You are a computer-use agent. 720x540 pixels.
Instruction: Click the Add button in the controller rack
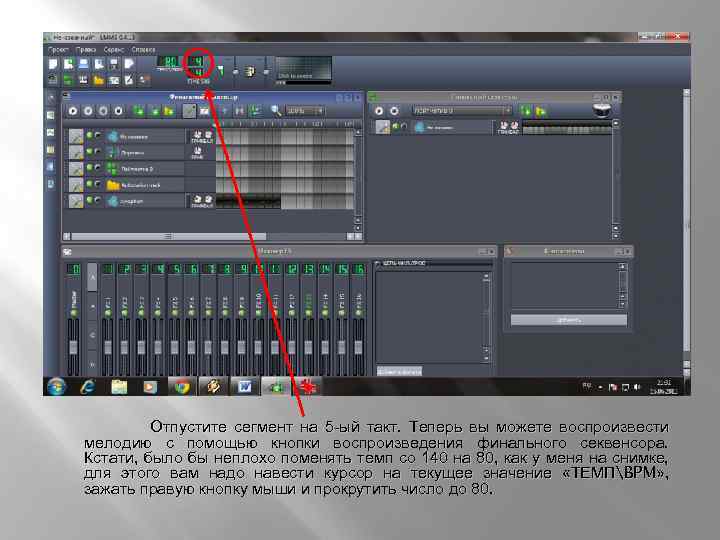tap(569, 320)
